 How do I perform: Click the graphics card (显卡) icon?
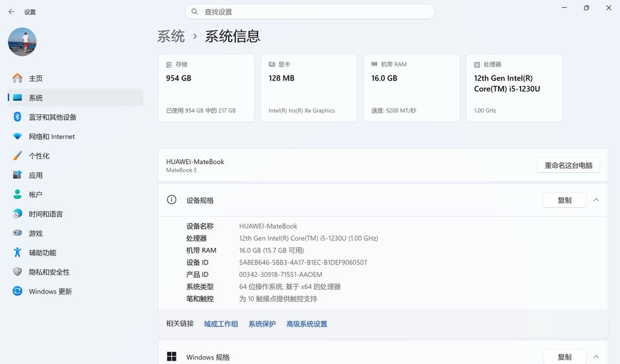pyautogui.click(x=272, y=65)
